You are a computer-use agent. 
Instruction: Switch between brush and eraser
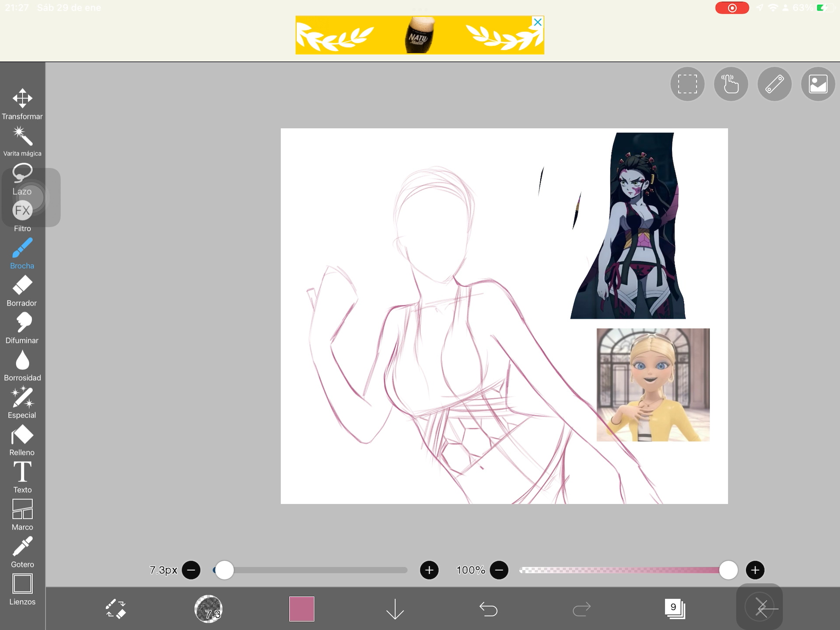click(x=115, y=609)
